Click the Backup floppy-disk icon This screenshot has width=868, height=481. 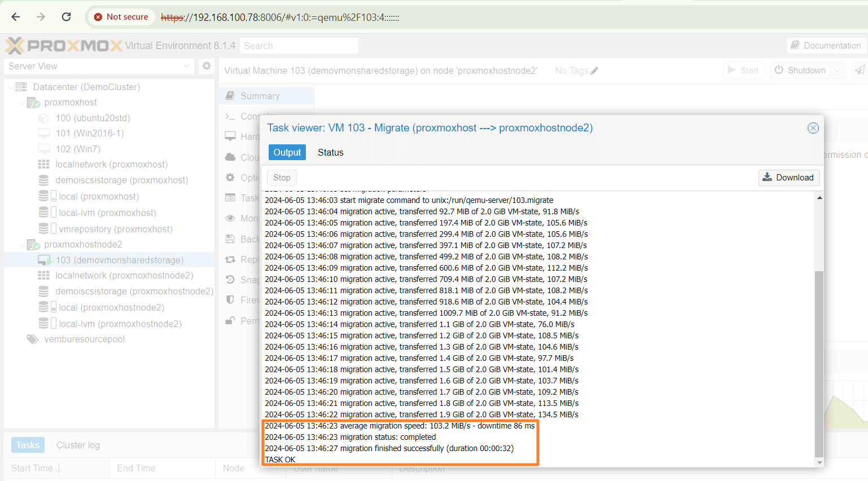pos(230,239)
